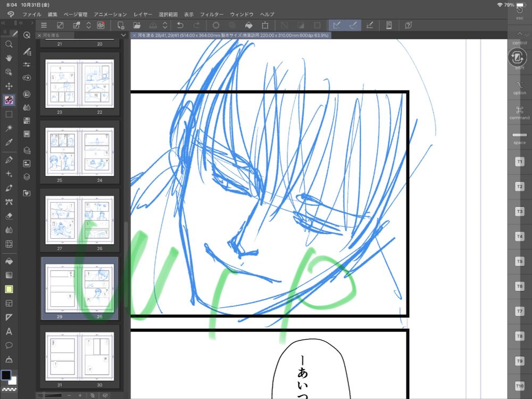
Task: Tap the T10 edge key
Action: pyautogui.click(x=519, y=386)
